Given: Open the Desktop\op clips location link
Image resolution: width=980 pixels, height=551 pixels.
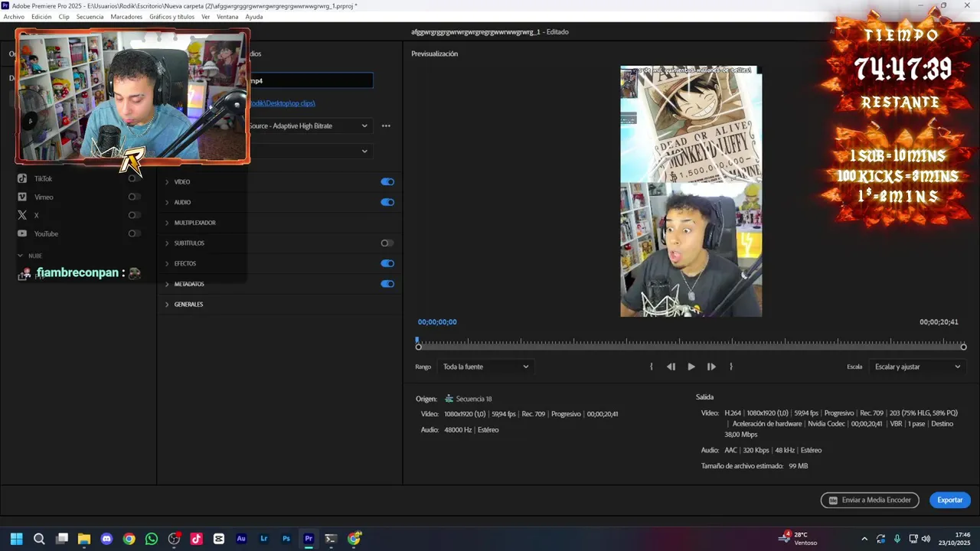Looking at the screenshot, I should (x=281, y=103).
